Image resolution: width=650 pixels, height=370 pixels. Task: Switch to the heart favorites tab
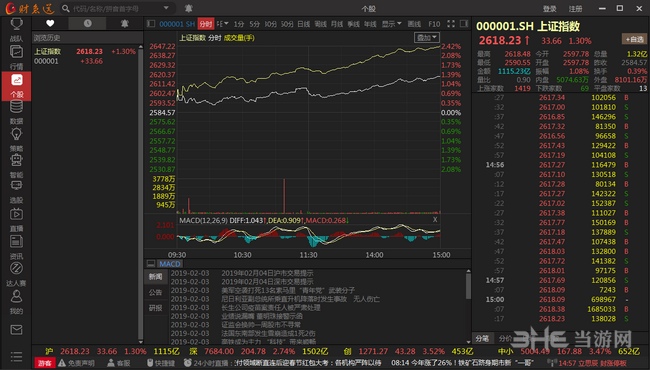50,23
